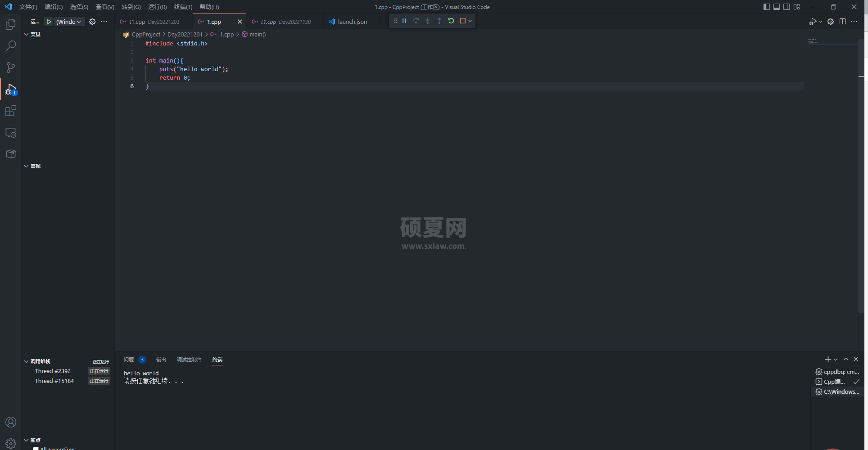The image size is (868, 450).
Task: Click the CppProject breadcrumb
Action: pos(146,34)
